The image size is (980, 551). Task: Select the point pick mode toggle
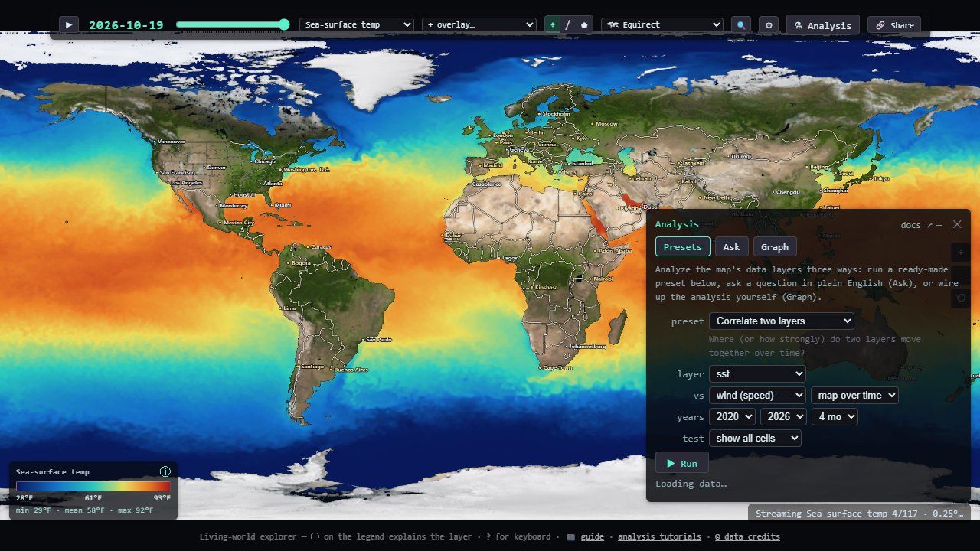coord(553,24)
